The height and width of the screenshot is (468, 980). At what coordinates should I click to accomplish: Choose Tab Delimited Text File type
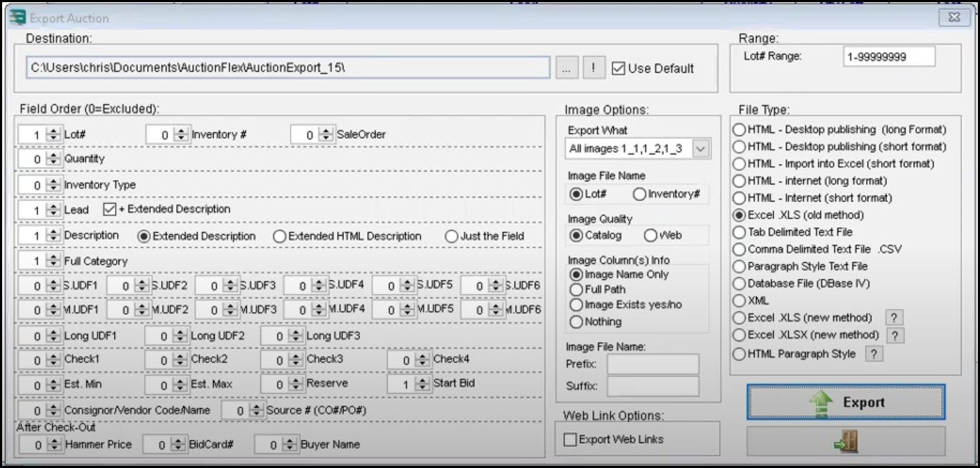pyautogui.click(x=740, y=232)
